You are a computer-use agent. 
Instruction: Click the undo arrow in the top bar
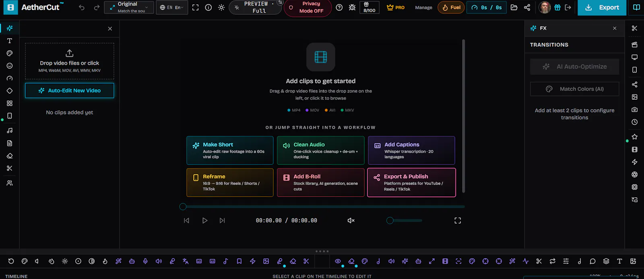coord(82,7)
